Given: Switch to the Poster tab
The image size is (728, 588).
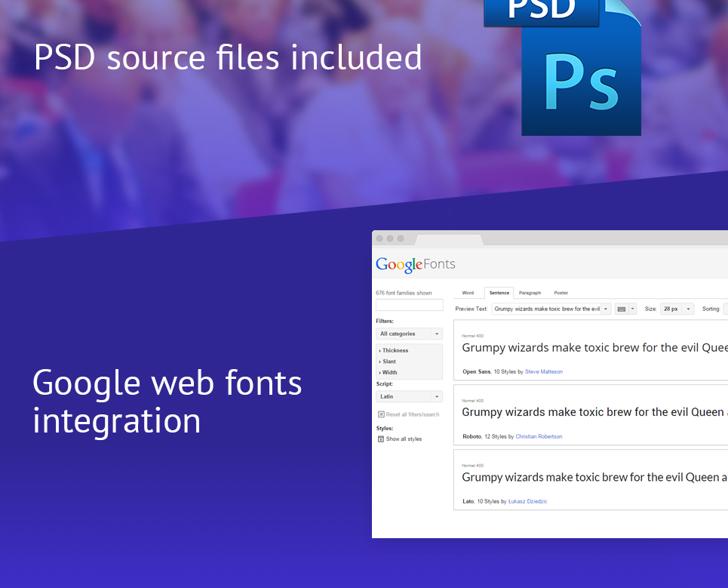Looking at the screenshot, I should [561, 293].
